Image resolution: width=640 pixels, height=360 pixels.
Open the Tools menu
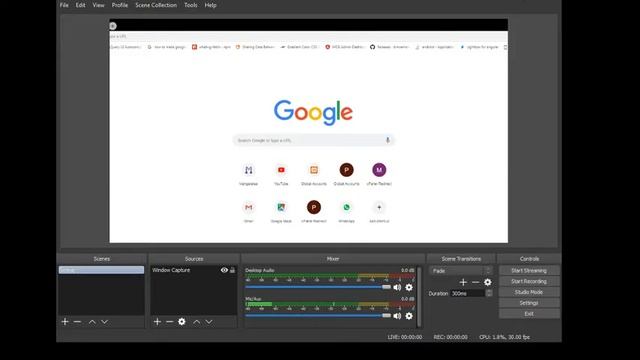(x=191, y=5)
